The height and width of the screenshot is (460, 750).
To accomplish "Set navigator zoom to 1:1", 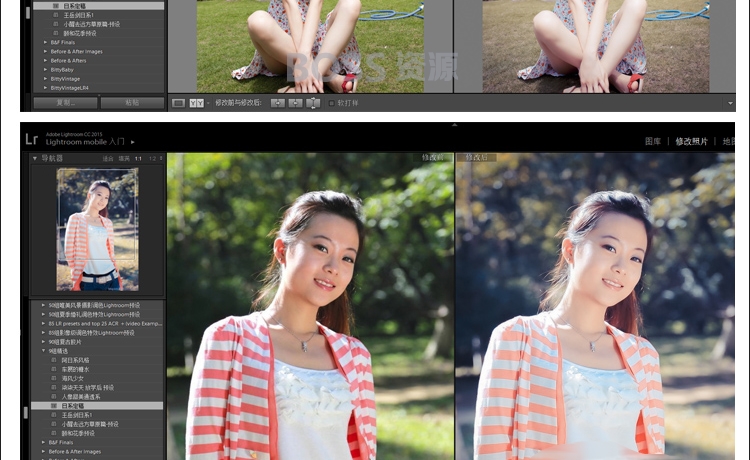I will click(138, 158).
